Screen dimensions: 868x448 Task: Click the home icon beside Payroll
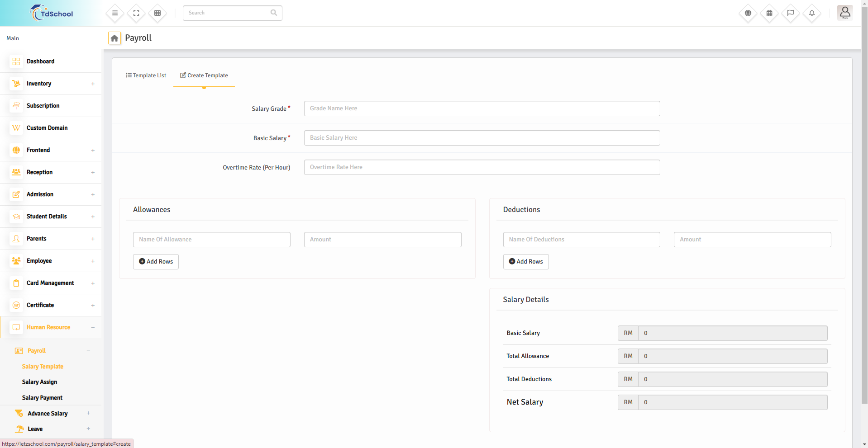click(114, 38)
